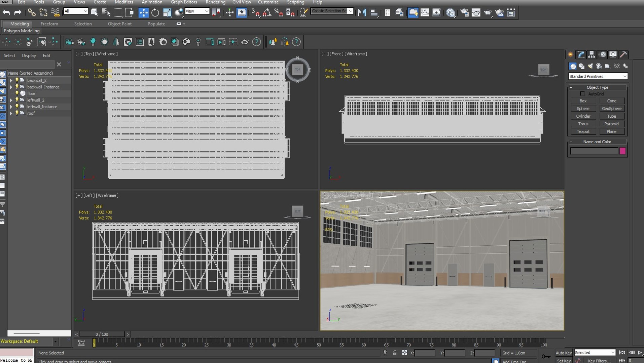Click the Redo arrow icon
This screenshot has width=644, height=363.
(x=17, y=12)
